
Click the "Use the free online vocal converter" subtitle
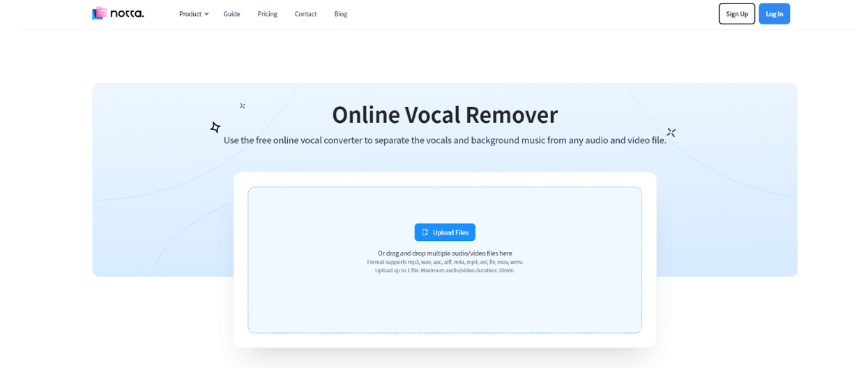[445, 140]
